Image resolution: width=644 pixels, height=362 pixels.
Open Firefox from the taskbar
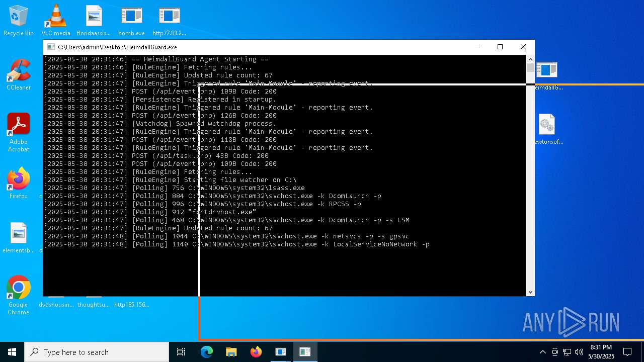(x=256, y=352)
